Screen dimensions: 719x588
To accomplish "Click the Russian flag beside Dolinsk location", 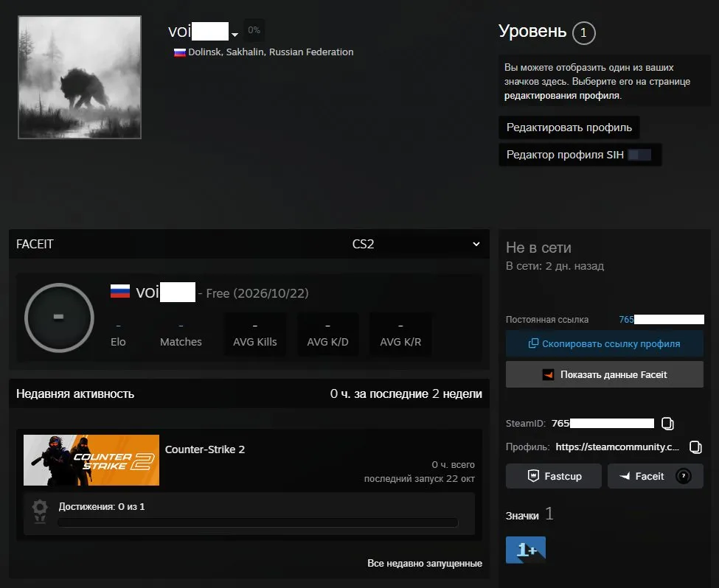I will coord(179,52).
